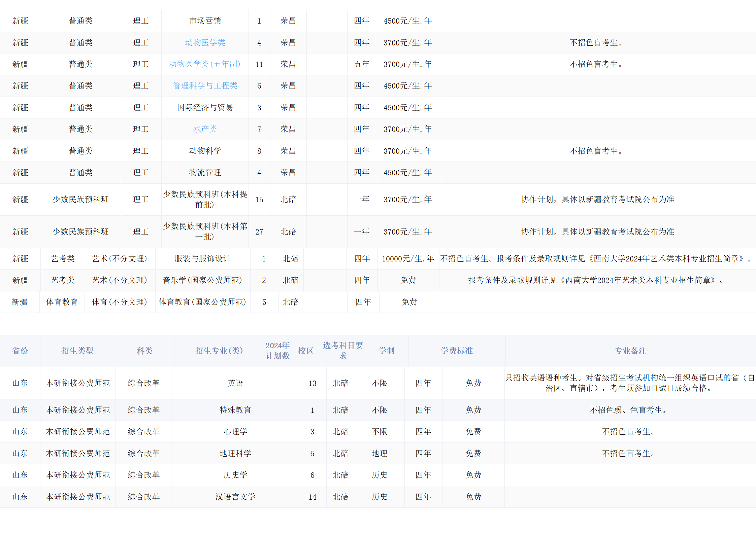Screen dimensions: 756x534
Task: Select the 市场营销 major cell
Action: tap(205, 21)
